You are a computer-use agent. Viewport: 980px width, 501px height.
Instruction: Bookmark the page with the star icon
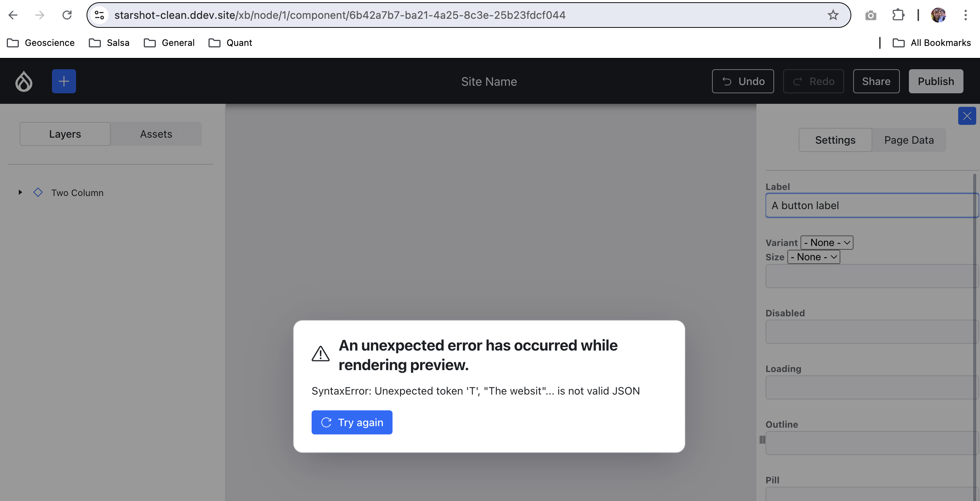pyautogui.click(x=833, y=15)
